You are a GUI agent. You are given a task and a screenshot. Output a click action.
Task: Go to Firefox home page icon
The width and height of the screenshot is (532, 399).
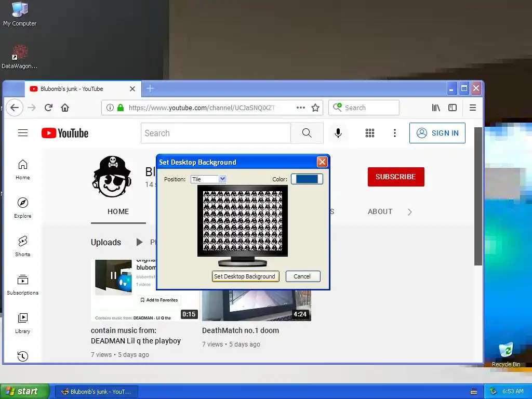65,108
